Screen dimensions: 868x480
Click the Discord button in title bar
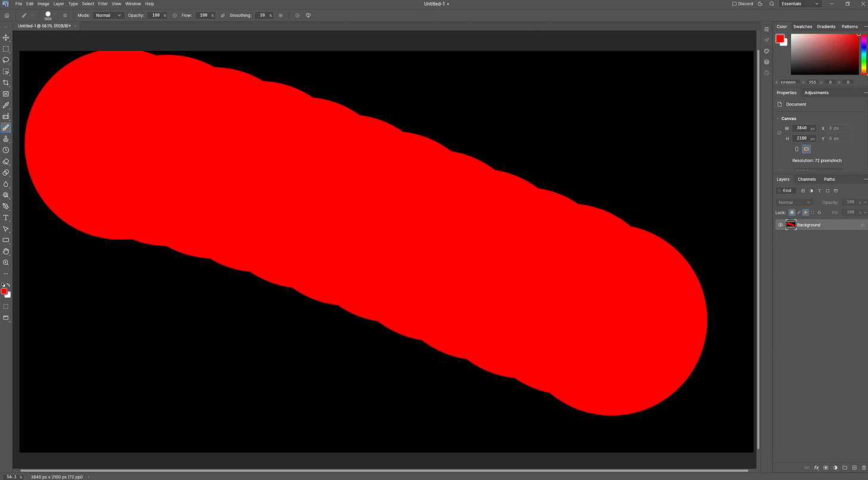pos(743,4)
